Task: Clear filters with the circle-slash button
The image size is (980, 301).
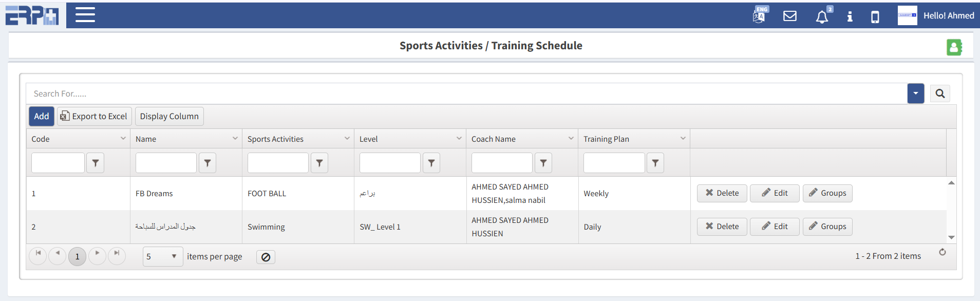Action: point(266,257)
